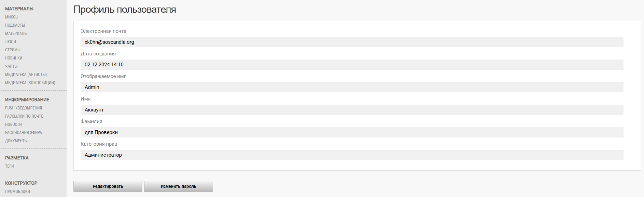
Task: Go to Подкасты in sidebar
Action: (x=15, y=25)
